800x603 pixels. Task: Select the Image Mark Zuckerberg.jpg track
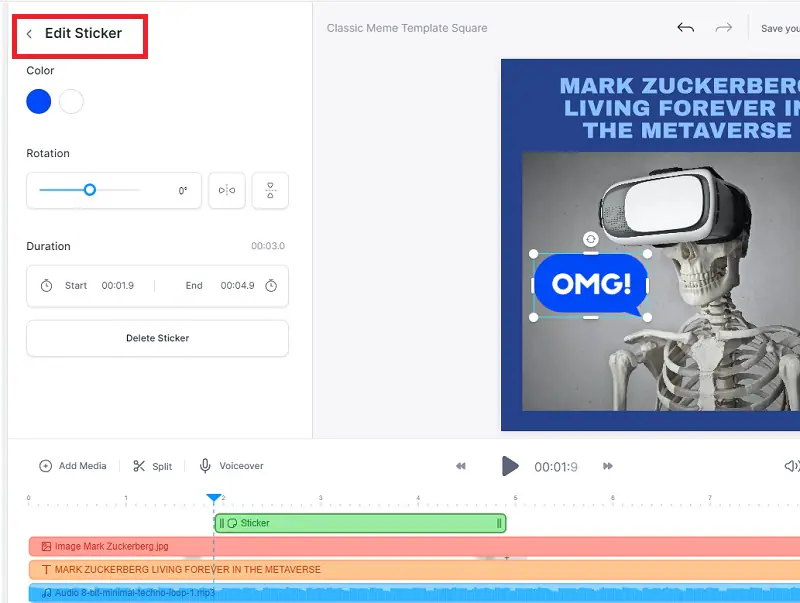click(x=414, y=546)
